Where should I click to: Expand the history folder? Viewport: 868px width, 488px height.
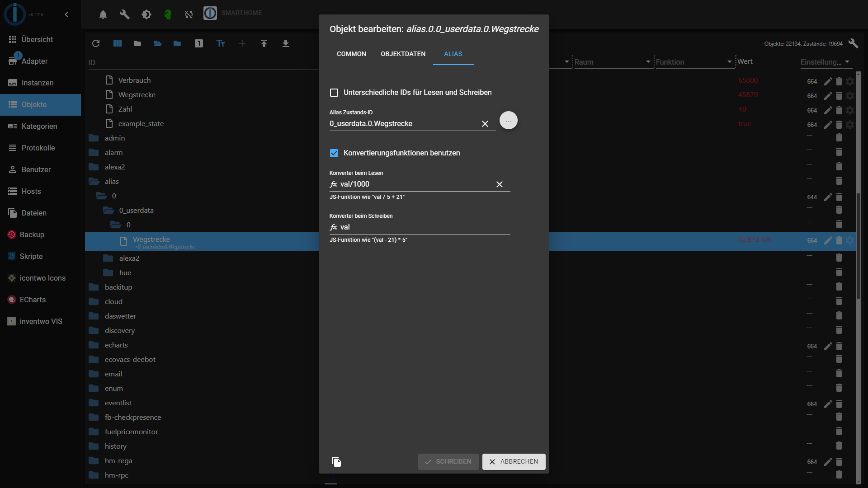coord(94,446)
